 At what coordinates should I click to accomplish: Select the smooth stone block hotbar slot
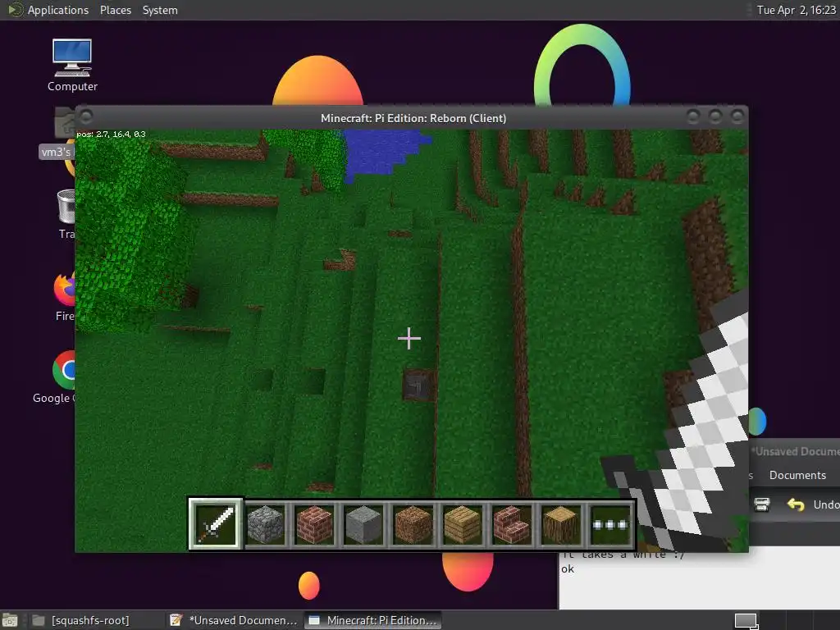363,524
